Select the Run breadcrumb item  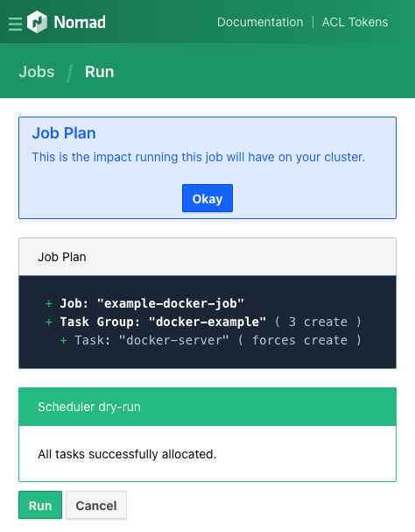pyautogui.click(x=99, y=72)
